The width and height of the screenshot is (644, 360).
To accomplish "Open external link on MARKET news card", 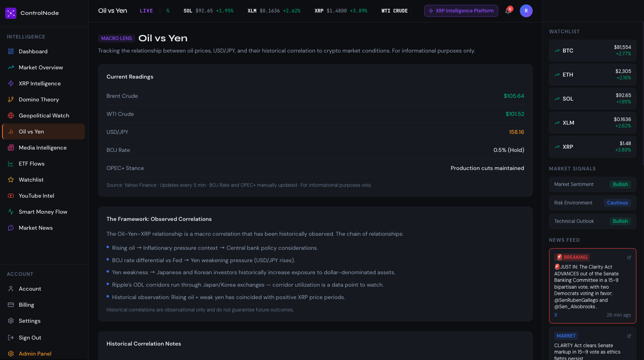I will (x=629, y=336).
